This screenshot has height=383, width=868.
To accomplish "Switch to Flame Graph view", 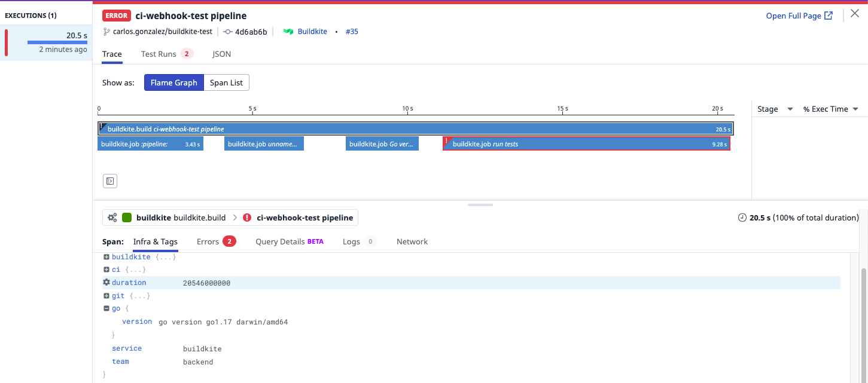I will 174,82.
